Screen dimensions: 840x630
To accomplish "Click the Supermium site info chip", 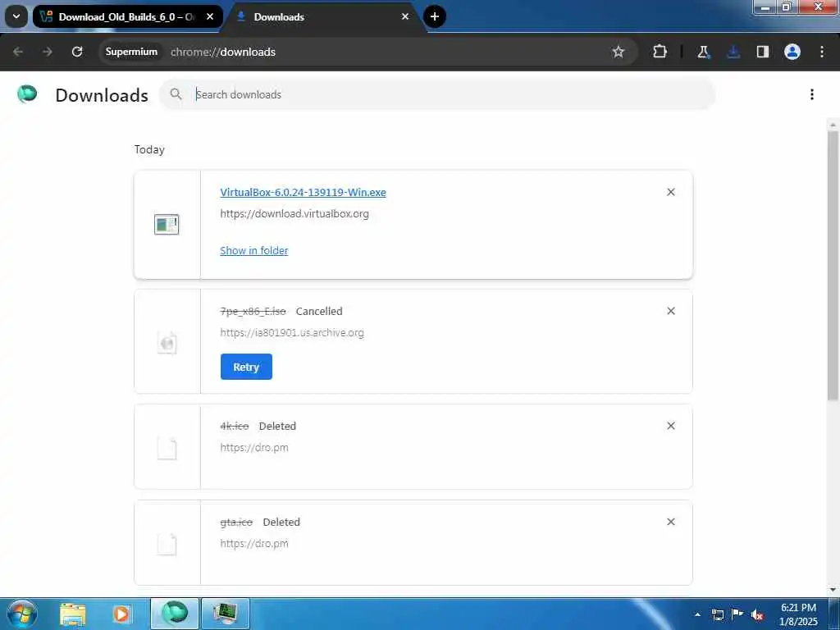I will [131, 52].
